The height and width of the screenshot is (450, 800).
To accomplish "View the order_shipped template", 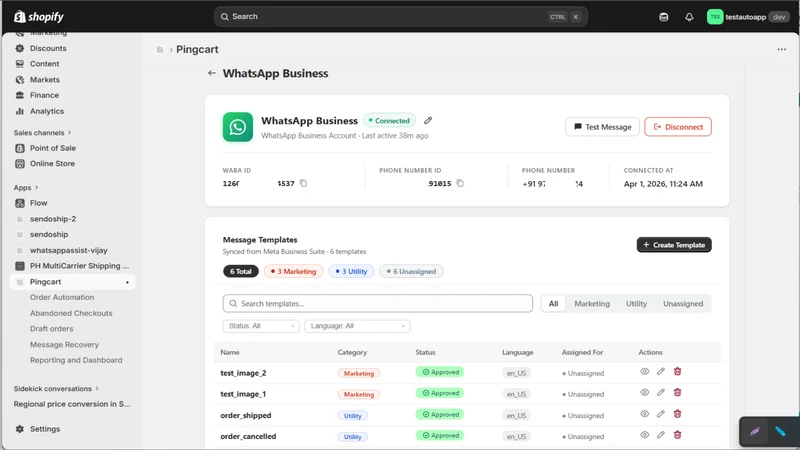I will point(644,414).
